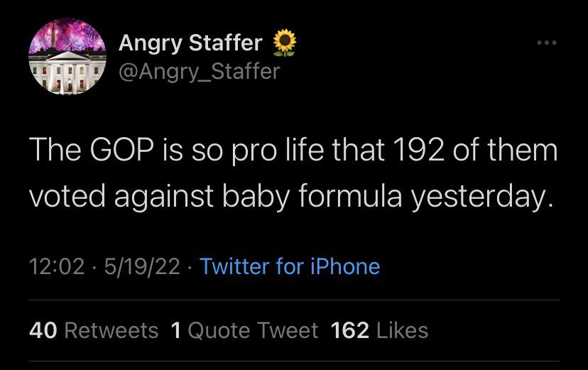Viewport: 588px width, 370px height.
Task: Click the 5/19/22 tweet date
Action: (x=141, y=266)
